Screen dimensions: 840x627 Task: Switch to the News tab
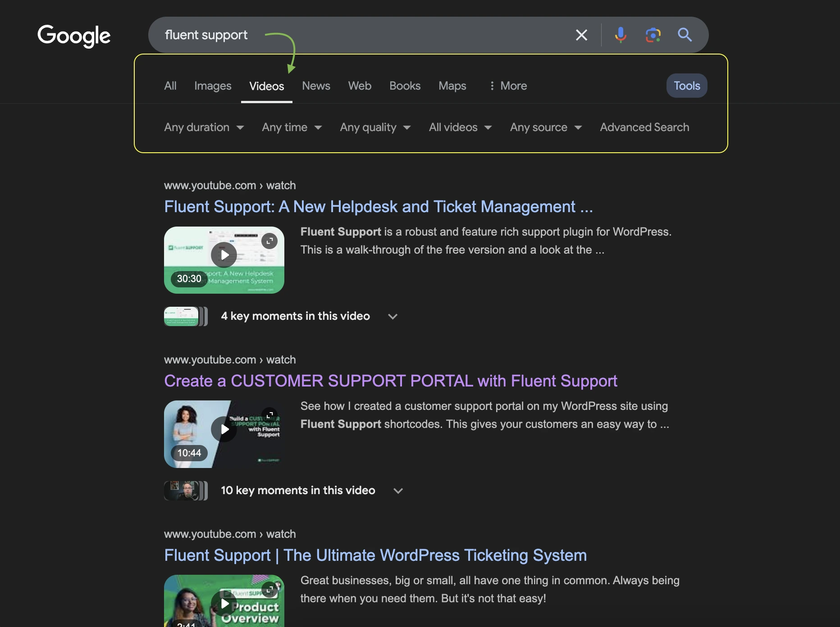coord(316,86)
